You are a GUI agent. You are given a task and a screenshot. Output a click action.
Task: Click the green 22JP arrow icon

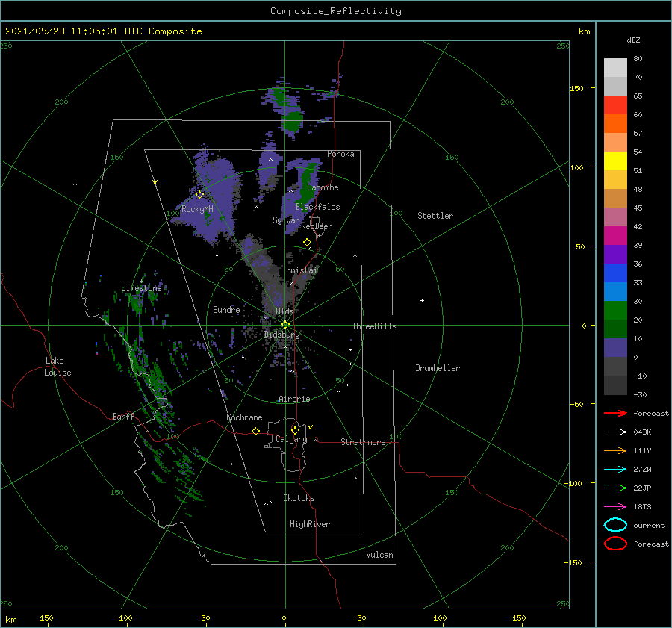(615, 488)
